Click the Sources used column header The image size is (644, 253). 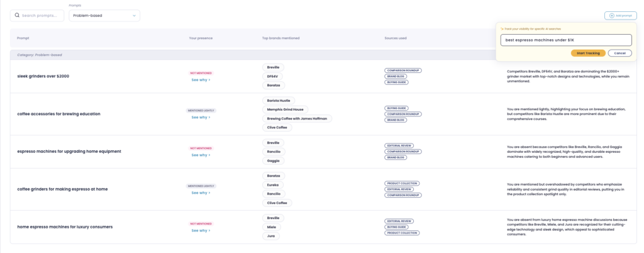point(396,38)
